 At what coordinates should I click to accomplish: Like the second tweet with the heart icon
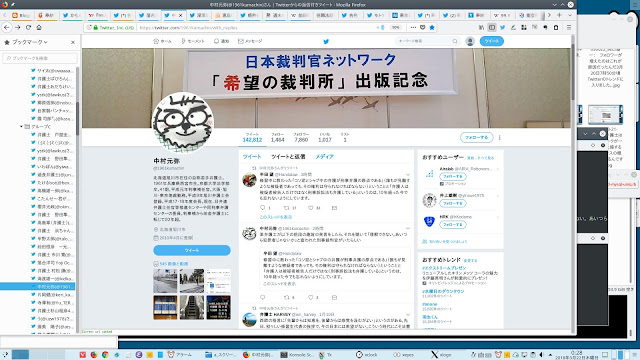point(311,298)
